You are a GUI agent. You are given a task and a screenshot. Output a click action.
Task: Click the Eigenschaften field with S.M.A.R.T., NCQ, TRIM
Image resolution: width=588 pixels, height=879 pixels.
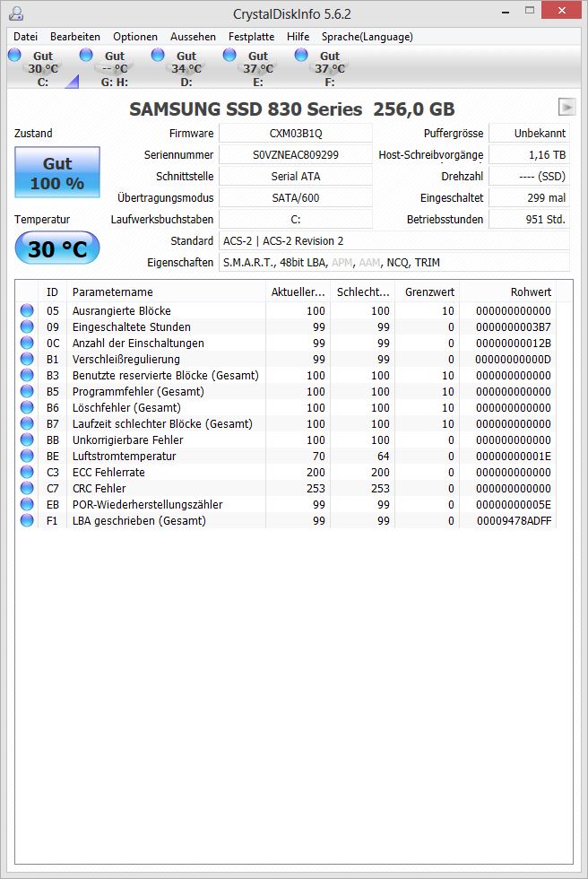pyautogui.click(x=394, y=262)
